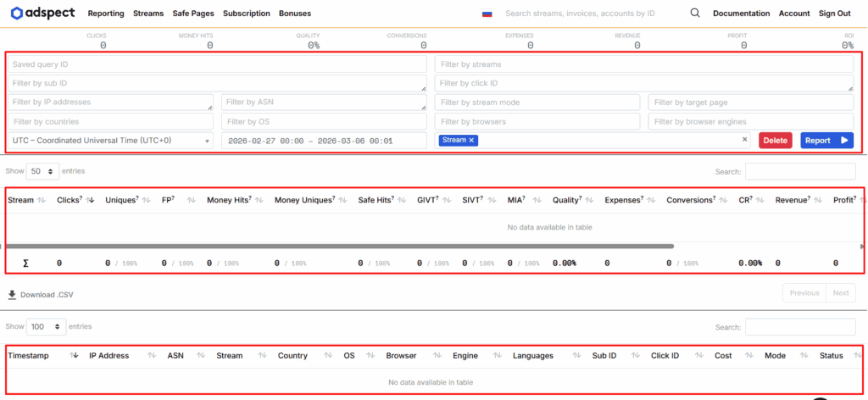The height and width of the screenshot is (400, 868).
Task: Clear the group-by field with the x icon
Action: click(745, 140)
